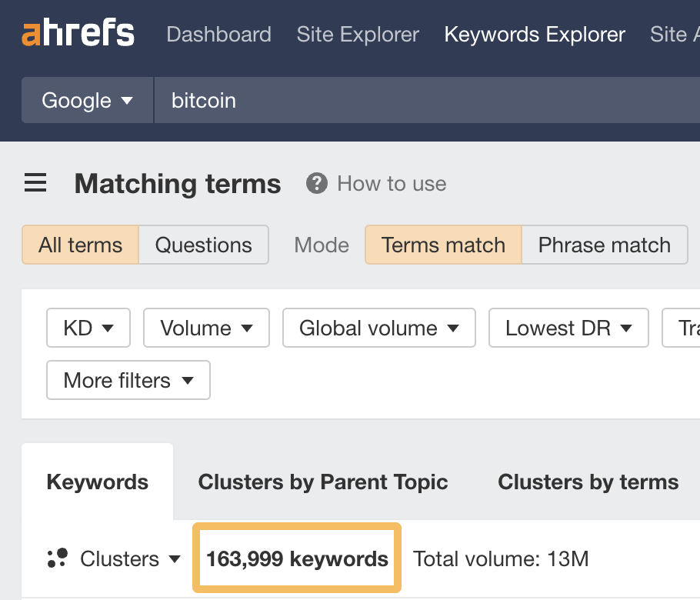Open the Lowest DR filter dropdown
Image resolution: width=700 pixels, height=600 pixels.
click(x=568, y=328)
